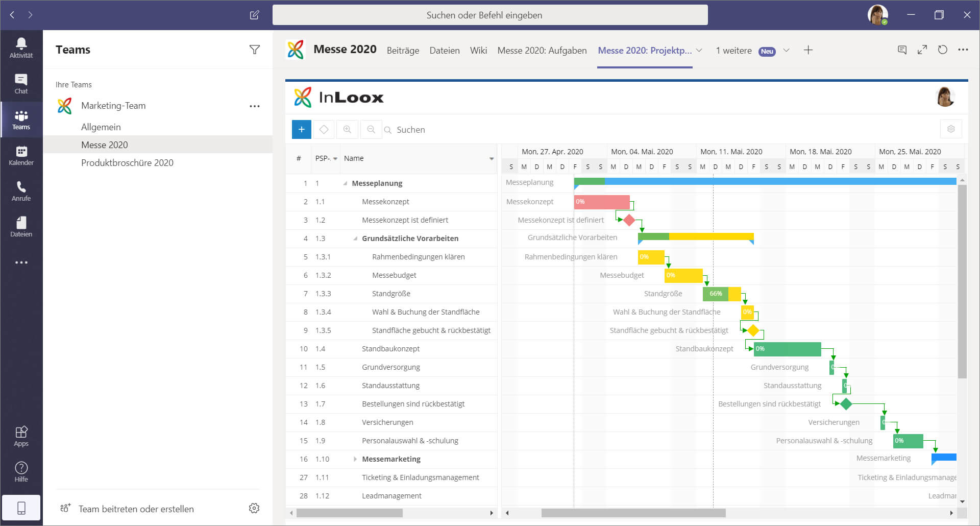Open the Teams sidebar section

(21, 119)
